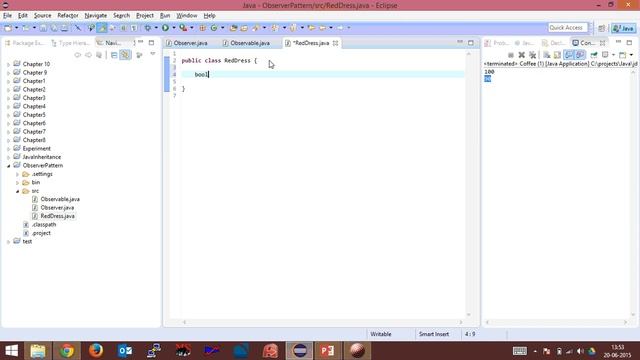Image resolution: width=640 pixels, height=360 pixels.
Task: Click the Run button in main toolbar
Action: 165,28
